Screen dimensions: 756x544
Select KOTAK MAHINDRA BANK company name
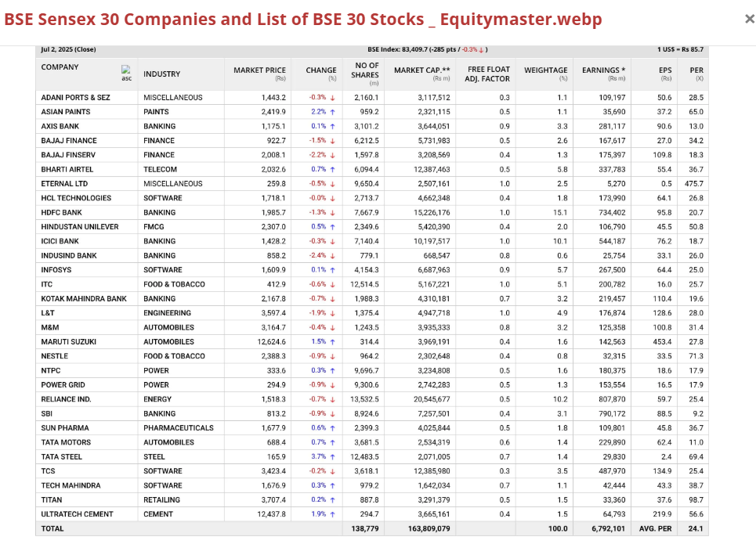tap(84, 299)
